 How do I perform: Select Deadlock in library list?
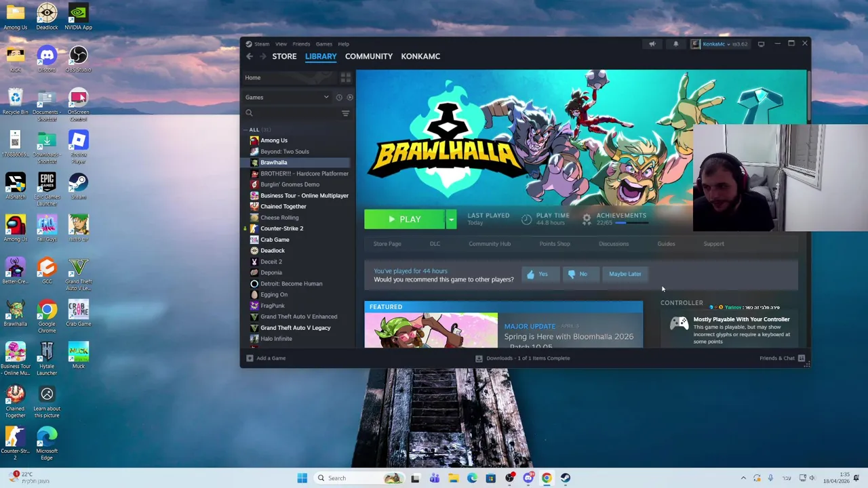click(x=272, y=251)
